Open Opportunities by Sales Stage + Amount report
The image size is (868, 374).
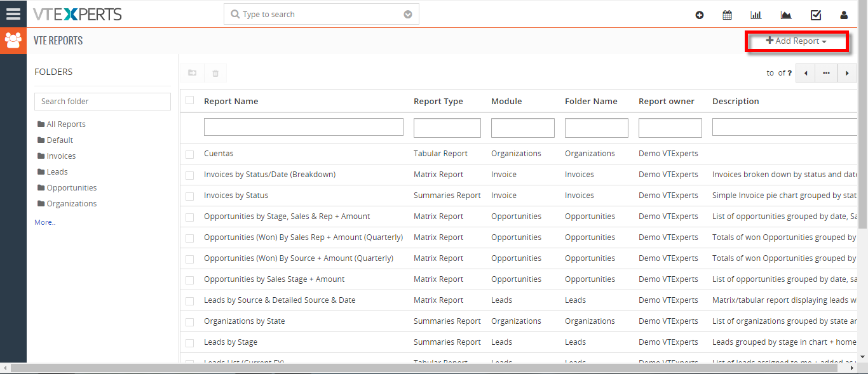click(275, 279)
